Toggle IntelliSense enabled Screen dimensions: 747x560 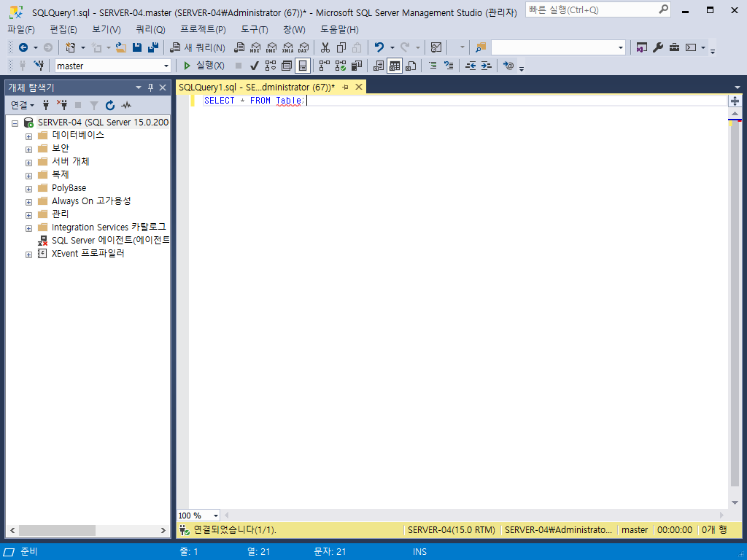pos(303,66)
